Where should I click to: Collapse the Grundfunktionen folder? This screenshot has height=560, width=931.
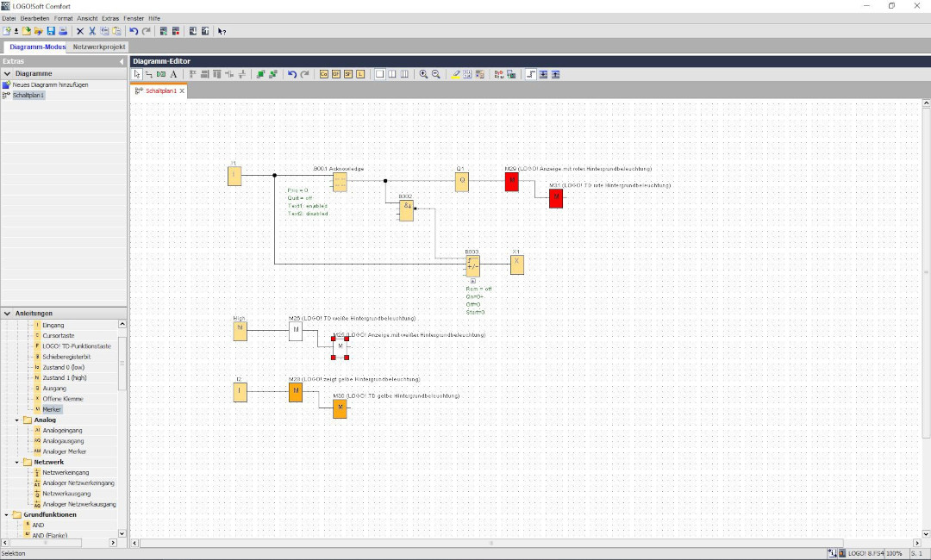(x=7, y=515)
